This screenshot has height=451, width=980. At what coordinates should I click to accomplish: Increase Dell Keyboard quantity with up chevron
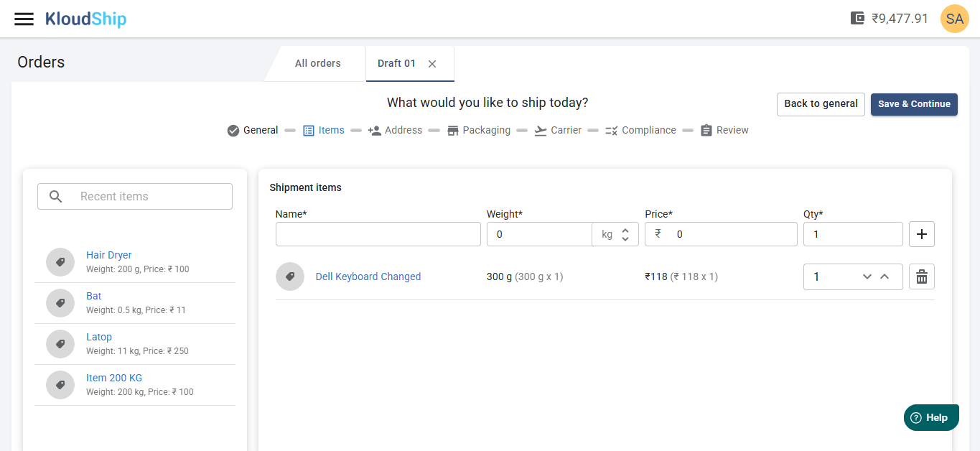tap(885, 276)
